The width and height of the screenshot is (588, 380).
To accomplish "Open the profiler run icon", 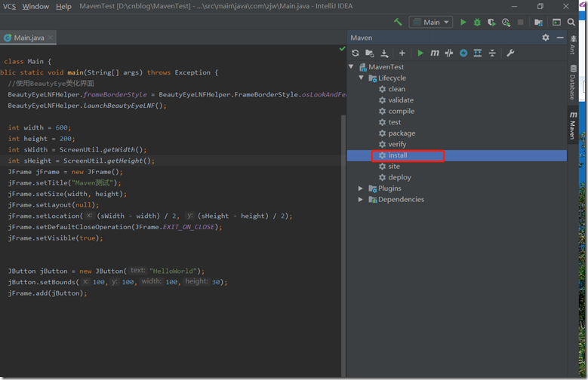I will click(x=506, y=22).
